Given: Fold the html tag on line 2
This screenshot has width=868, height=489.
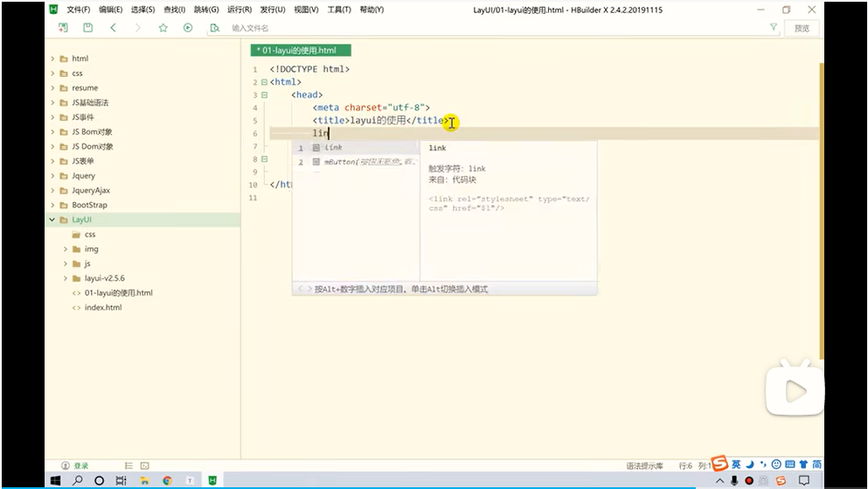Looking at the screenshot, I should coord(264,82).
